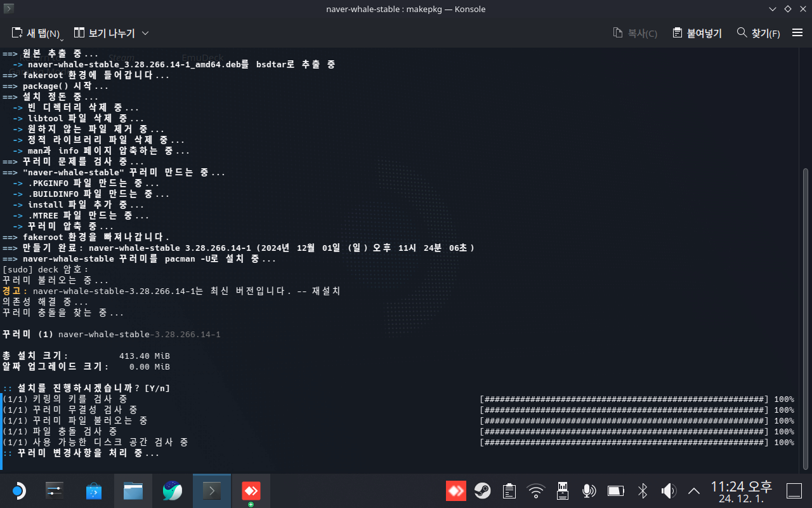
Task: Open the removable devices tray icon
Action: tap(562, 491)
